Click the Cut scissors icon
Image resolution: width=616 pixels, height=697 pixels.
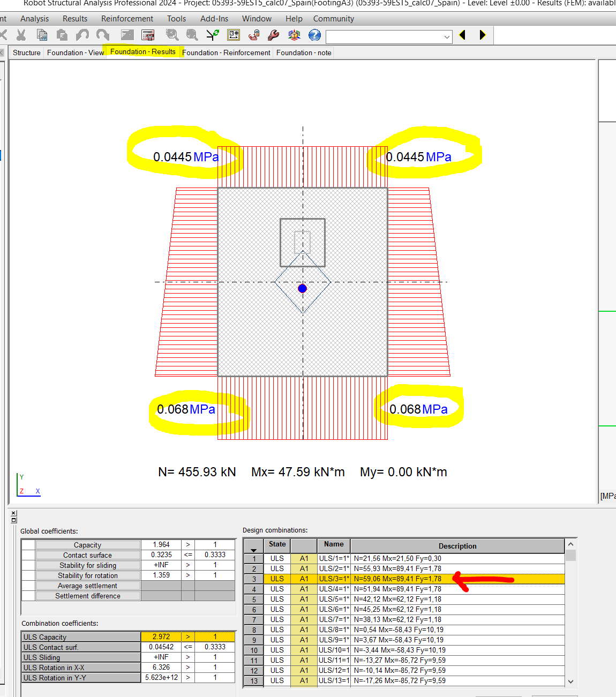click(21, 35)
